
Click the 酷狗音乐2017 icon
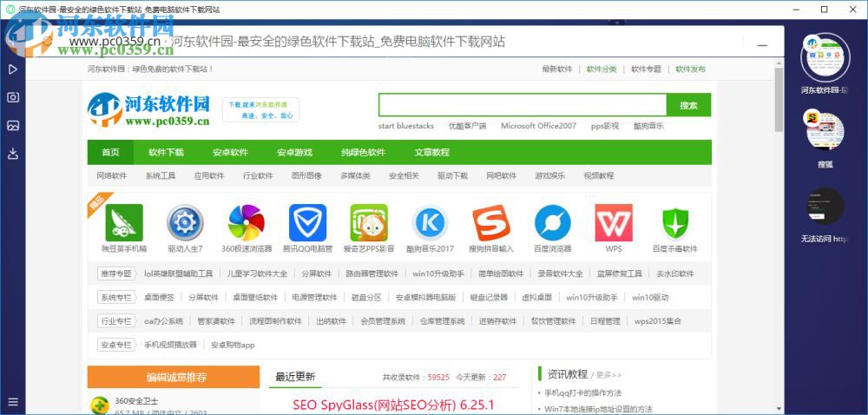[x=431, y=222]
